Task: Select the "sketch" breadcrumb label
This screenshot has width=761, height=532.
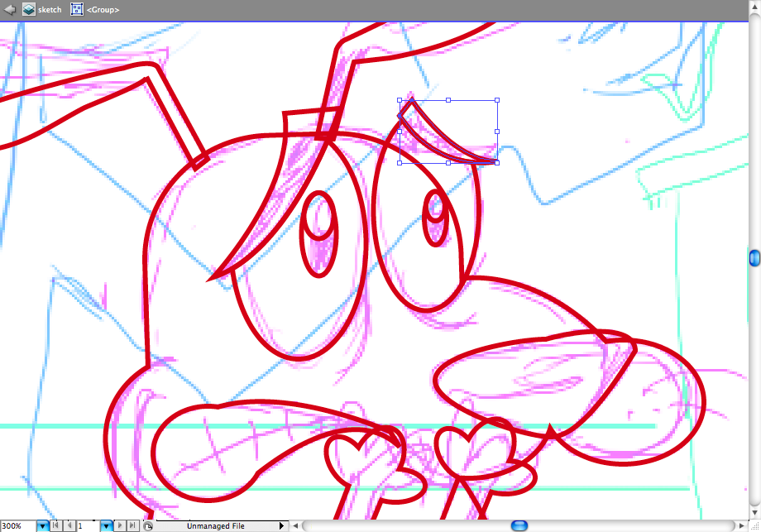Action: coord(50,10)
